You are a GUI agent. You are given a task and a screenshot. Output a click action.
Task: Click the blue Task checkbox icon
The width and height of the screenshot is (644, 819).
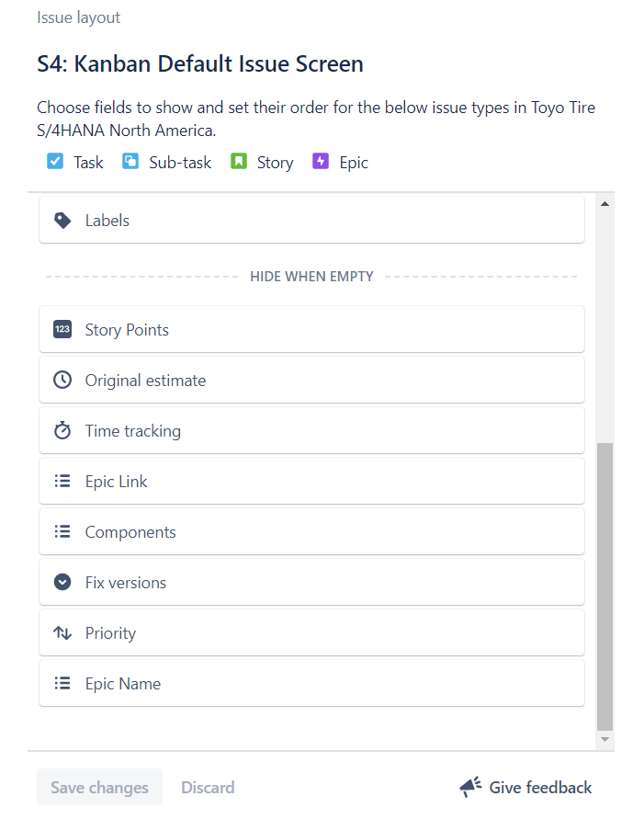point(55,161)
